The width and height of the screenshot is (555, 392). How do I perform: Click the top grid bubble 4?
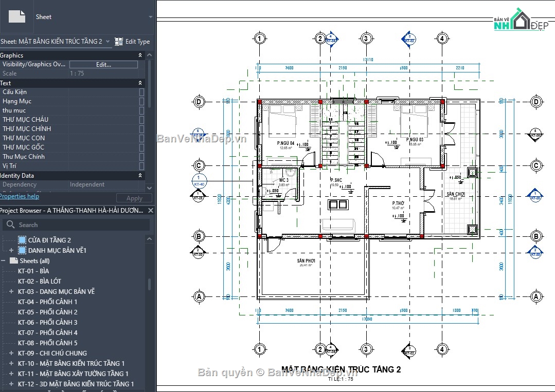pyautogui.click(x=442, y=39)
